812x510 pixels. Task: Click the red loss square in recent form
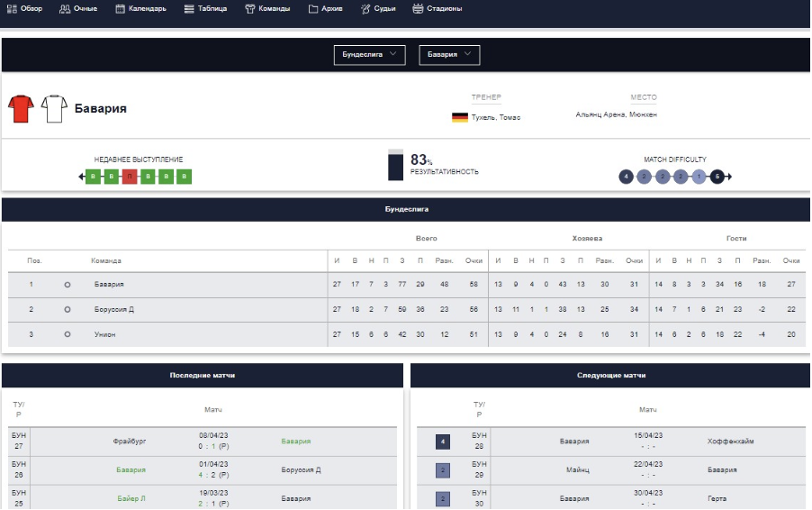pos(130,177)
